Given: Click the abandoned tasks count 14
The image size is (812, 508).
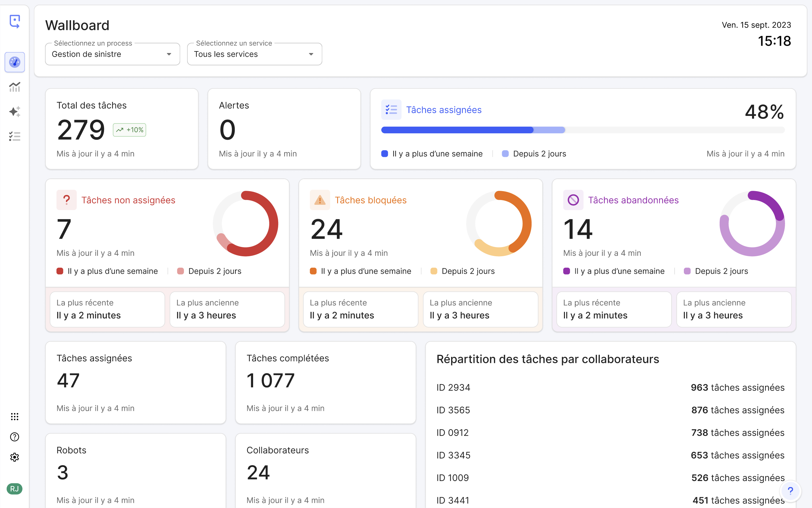Looking at the screenshot, I should 578,229.
